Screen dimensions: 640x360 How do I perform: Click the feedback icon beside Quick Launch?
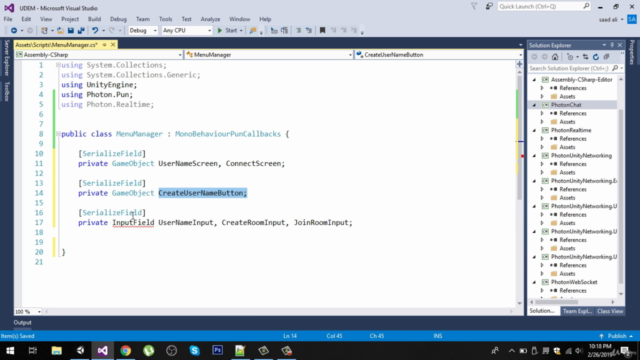489,6
